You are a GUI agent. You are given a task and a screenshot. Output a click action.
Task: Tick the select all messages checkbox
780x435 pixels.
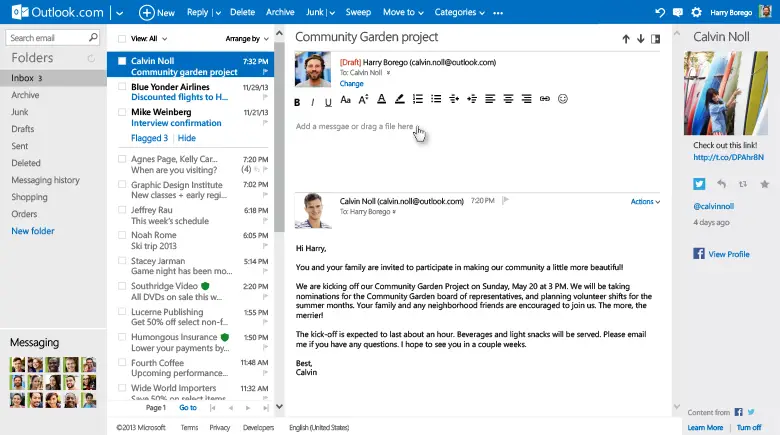point(121,39)
